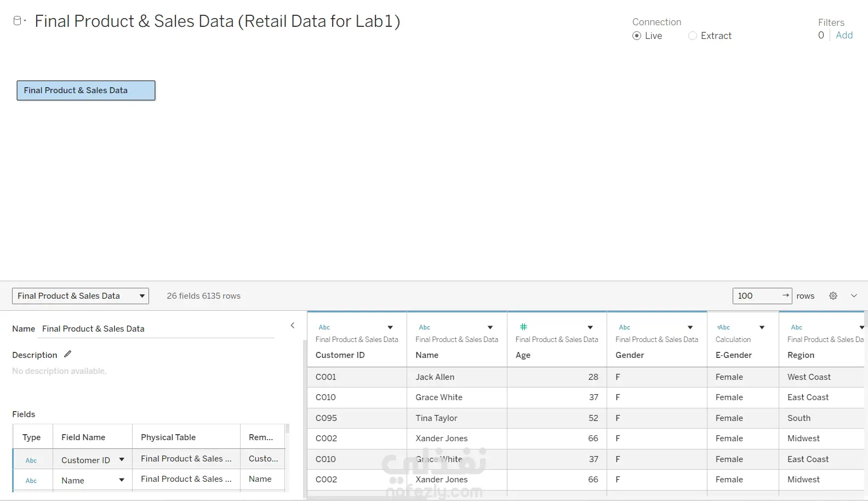Open the table selector dropdown
Image resolution: width=868 pixels, height=501 pixels.
click(81, 296)
